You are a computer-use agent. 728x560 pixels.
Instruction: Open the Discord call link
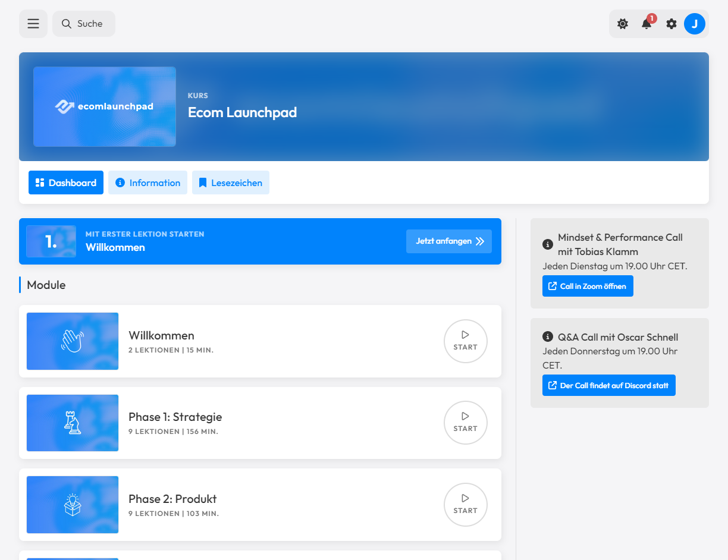(x=608, y=385)
